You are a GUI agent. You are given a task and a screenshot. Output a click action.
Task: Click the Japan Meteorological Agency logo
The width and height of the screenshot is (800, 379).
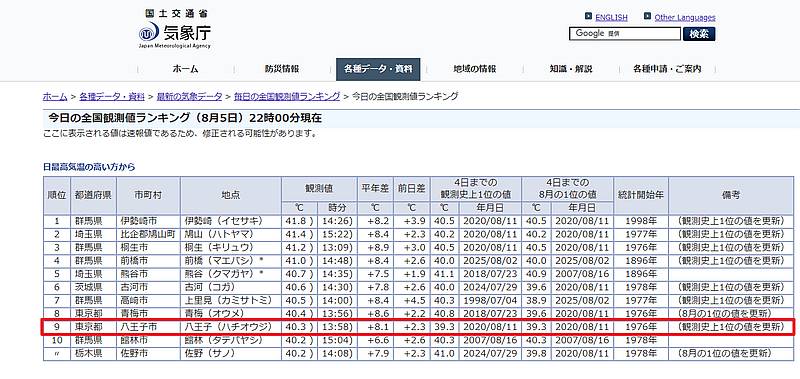(x=174, y=29)
